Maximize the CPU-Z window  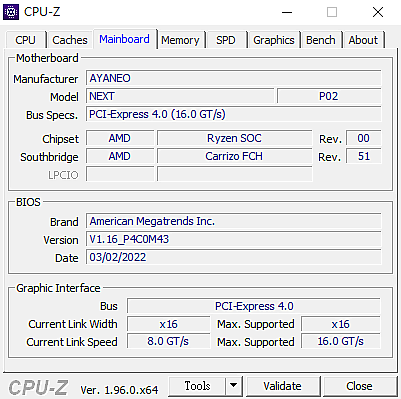point(332,12)
